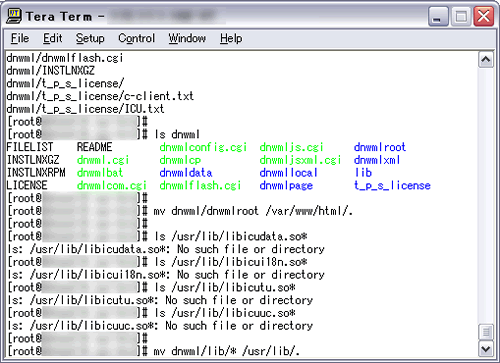Close the Tera Term window
This screenshot has width=500, height=363.
[484, 16]
